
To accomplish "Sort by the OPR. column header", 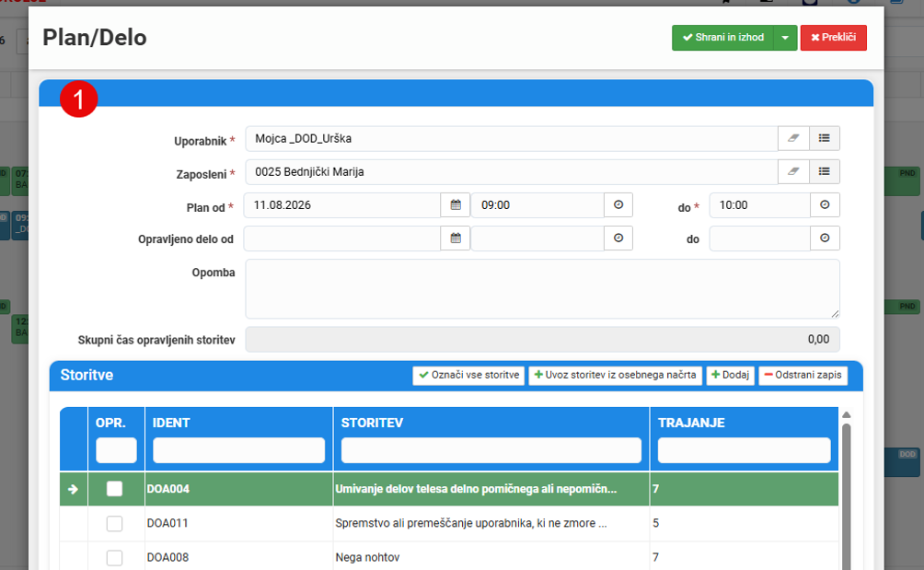I will point(110,423).
